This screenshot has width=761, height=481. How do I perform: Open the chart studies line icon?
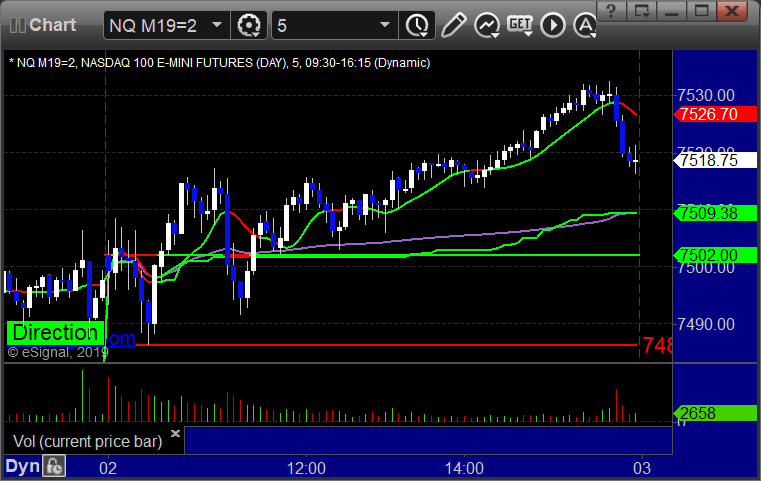(487, 25)
